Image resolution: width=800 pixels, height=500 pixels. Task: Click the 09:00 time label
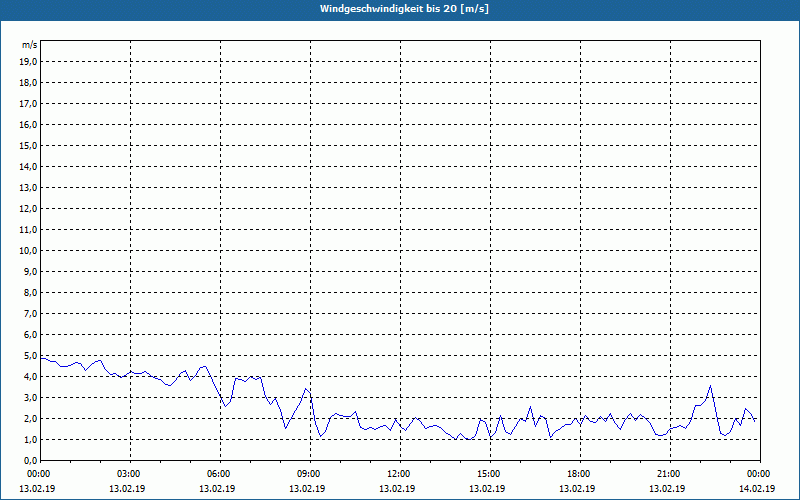click(x=310, y=474)
